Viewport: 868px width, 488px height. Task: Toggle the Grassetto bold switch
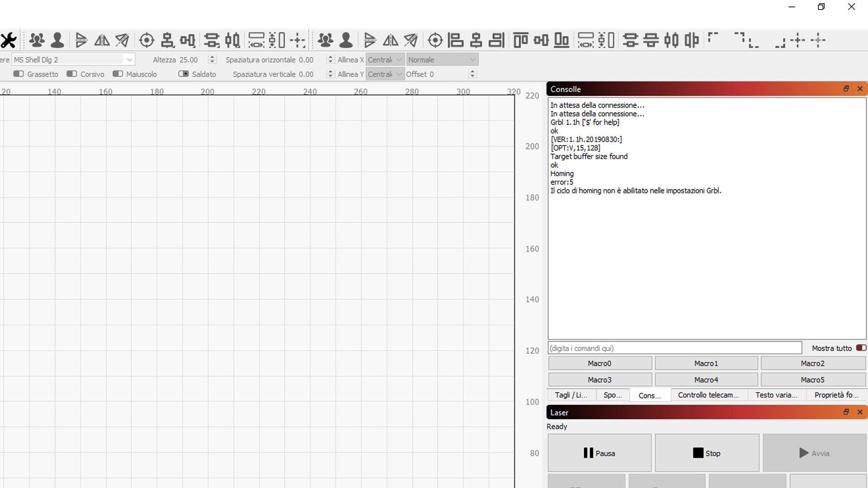point(19,74)
